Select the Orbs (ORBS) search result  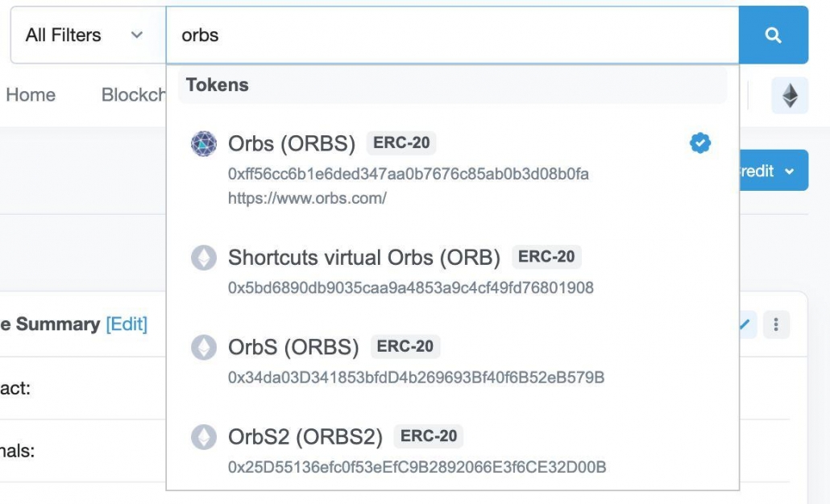click(x=453, y=169)
